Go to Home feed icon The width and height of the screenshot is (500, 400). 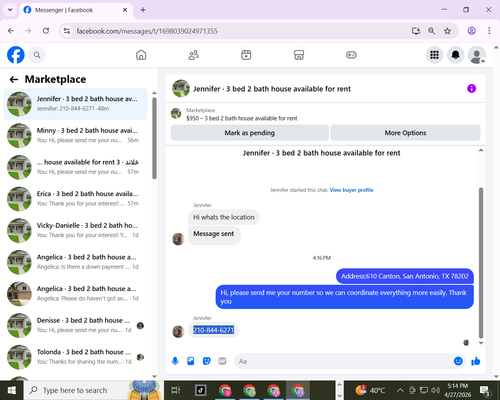(x=141, y=55)
